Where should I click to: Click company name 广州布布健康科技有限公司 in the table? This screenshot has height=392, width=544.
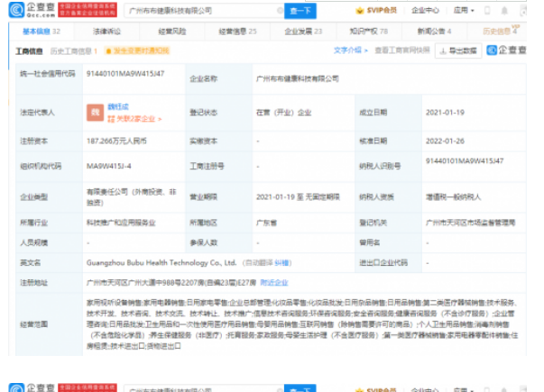click(x=298, y=79)
